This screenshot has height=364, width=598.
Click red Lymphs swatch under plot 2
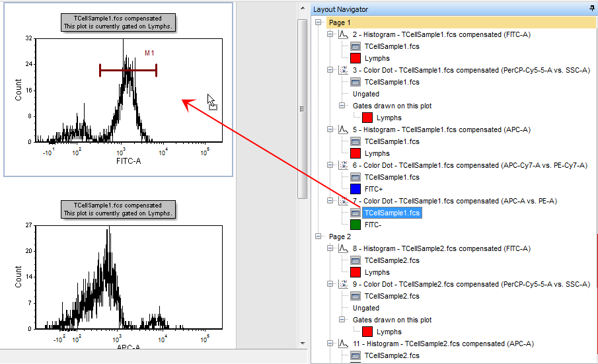[355, 58]
